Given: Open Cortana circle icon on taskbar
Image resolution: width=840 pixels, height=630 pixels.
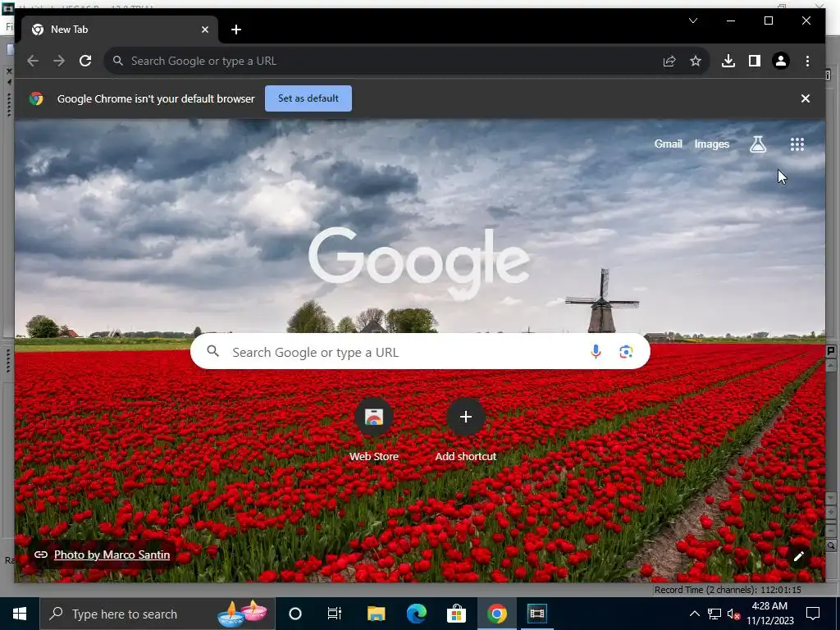Looking at the screenshot, I should [294, 614].
